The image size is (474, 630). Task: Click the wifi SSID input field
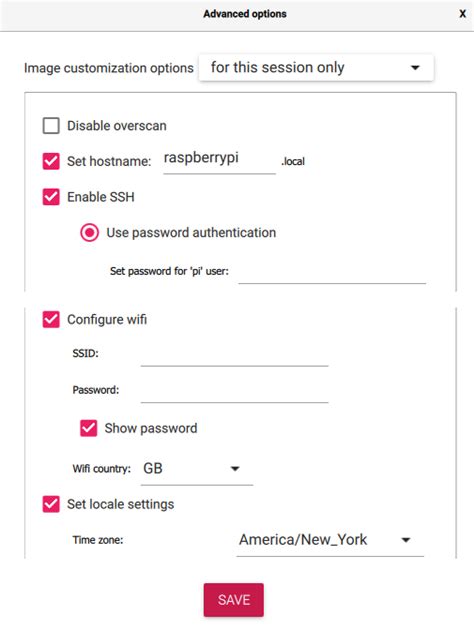235,354
